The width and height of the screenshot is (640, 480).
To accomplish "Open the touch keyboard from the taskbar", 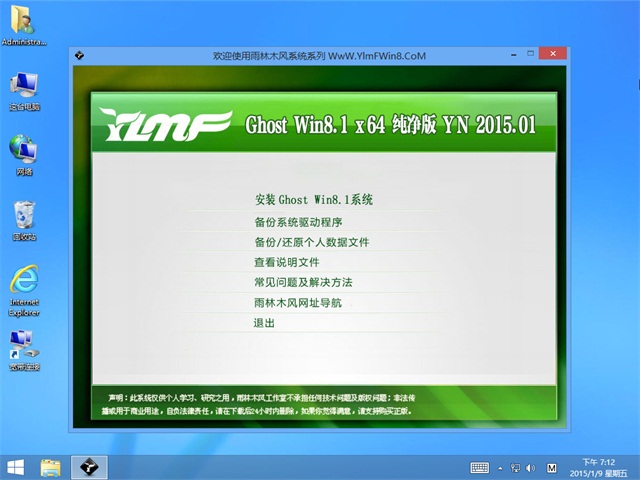I will [x=480, y=467].
